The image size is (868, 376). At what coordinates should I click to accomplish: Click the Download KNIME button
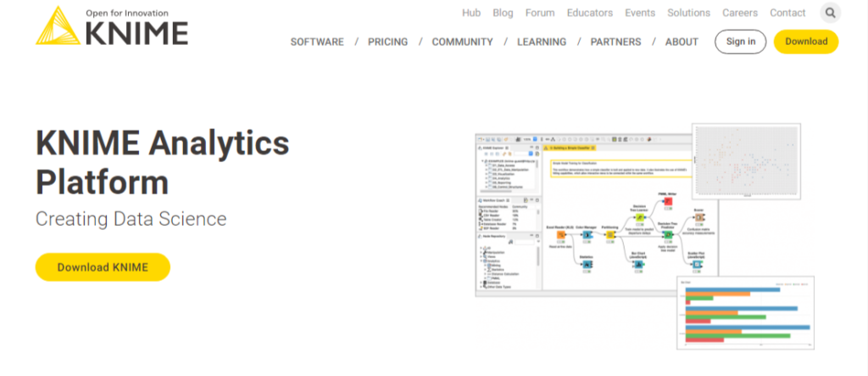click(103, 267)
